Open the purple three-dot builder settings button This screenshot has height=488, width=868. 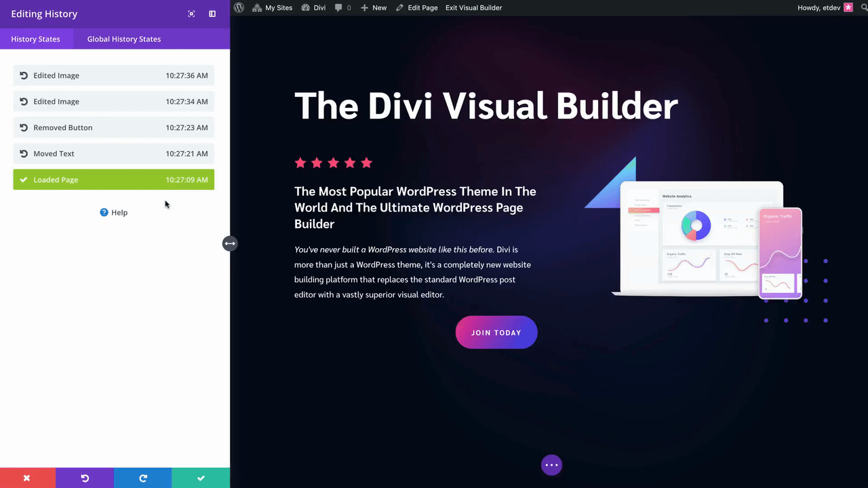click(x=551, y=465)
